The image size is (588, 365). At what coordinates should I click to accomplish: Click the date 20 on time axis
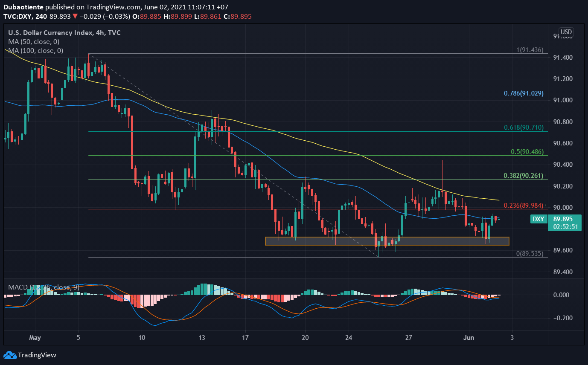coord(305,337)
